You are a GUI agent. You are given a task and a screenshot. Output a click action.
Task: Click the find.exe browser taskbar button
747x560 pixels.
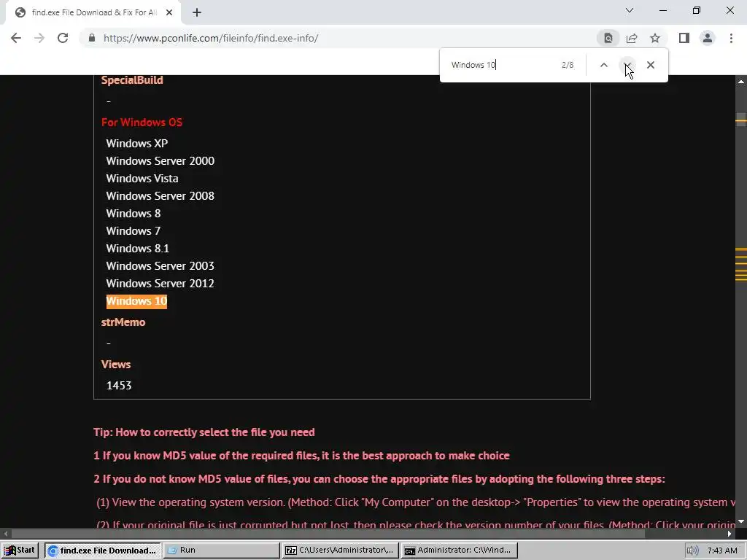pos(103,550)
